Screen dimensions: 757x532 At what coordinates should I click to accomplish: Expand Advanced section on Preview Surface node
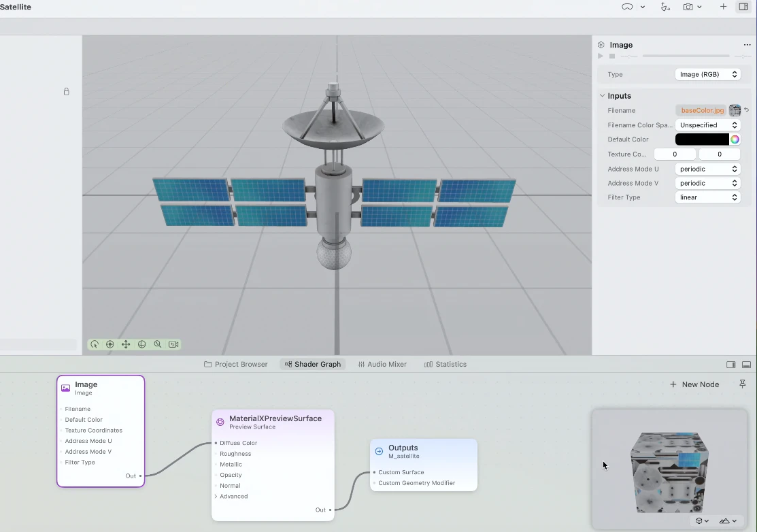point(216,496)
